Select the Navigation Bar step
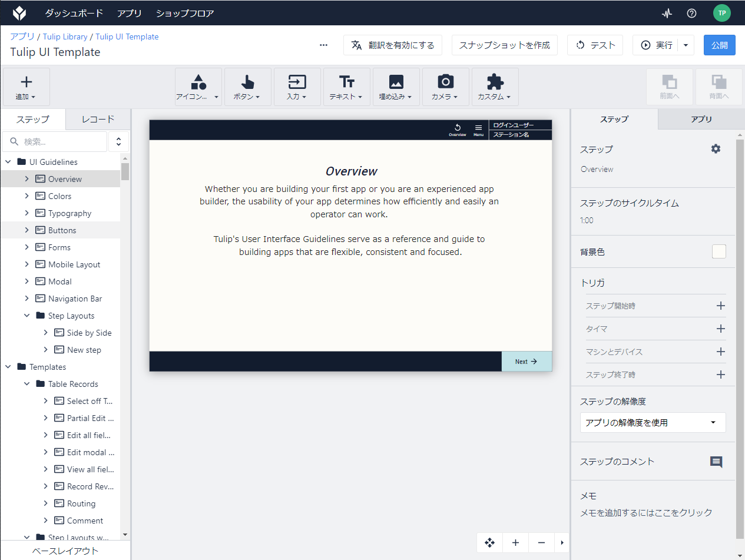 click(60, 299)
